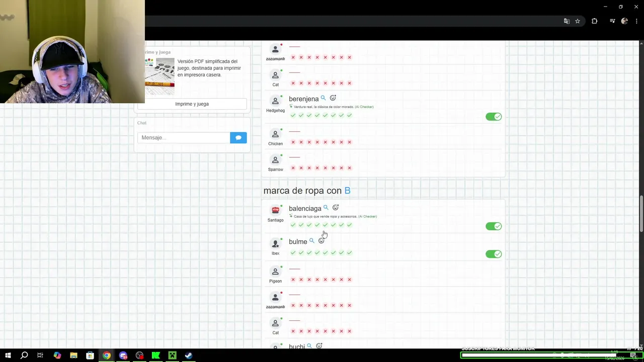The image size is (644, 362).
Task: Open Steam from the taskbar
Action: click(189, 355)
